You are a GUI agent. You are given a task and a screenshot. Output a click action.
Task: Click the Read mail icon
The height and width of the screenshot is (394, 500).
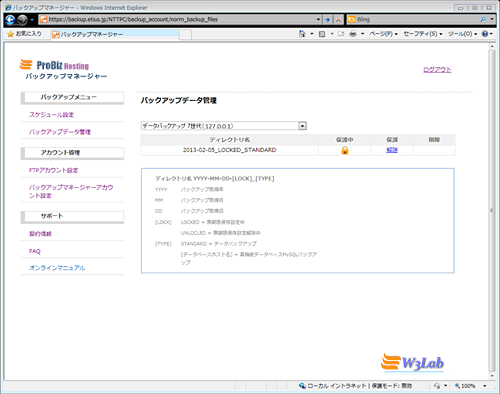[x=341, y=34]
